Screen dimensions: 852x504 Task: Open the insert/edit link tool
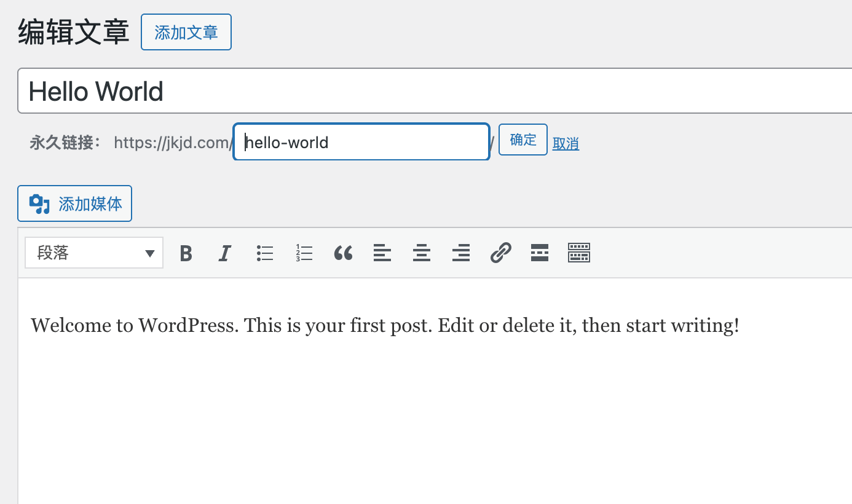tap(500, 253)
